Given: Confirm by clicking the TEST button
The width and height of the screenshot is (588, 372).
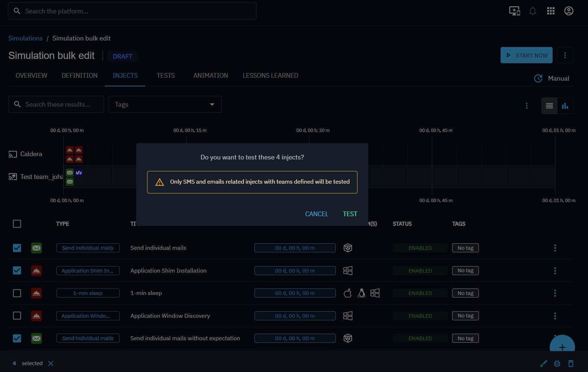Looking at the screenshot, I should (350, 214).
